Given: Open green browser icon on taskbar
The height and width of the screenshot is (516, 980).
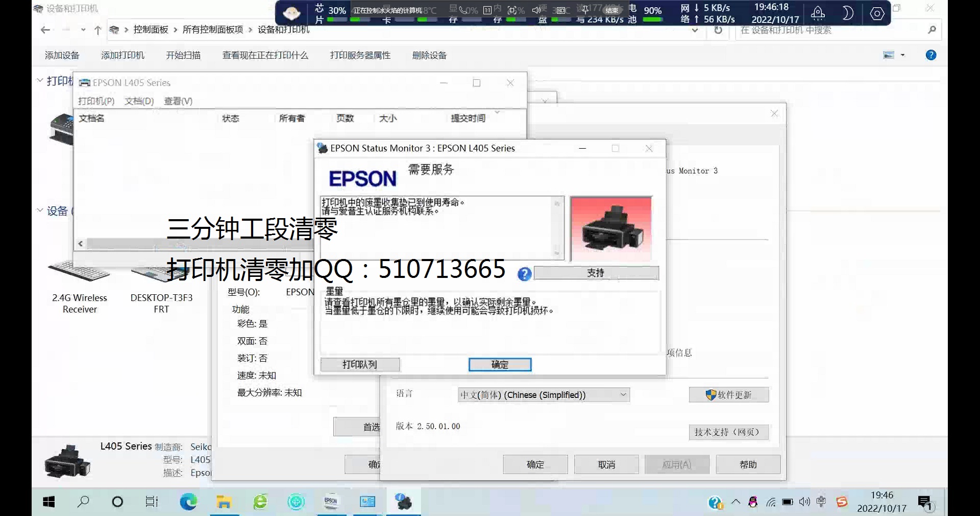Looking at the screenshot, I should coord(260,502).
